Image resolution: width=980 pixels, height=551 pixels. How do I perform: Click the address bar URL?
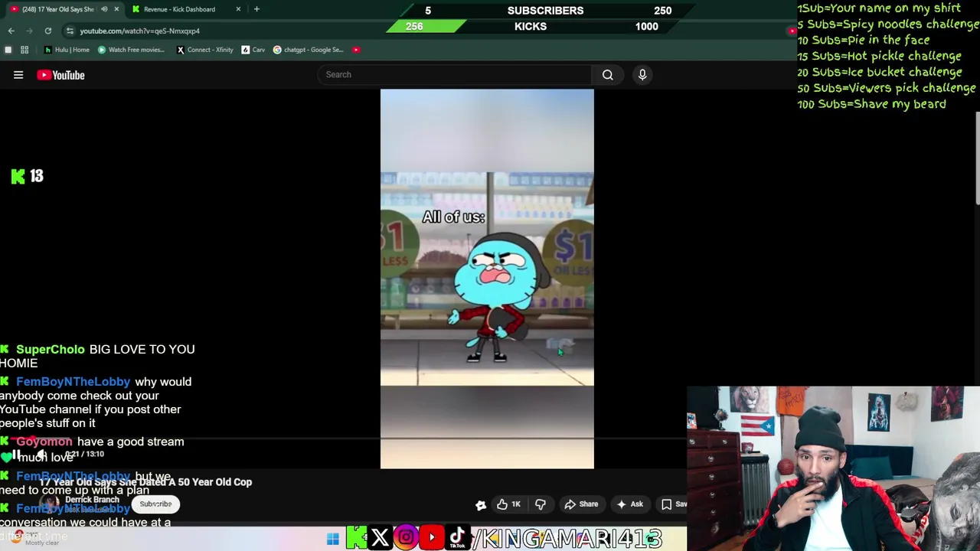[139, 31]
